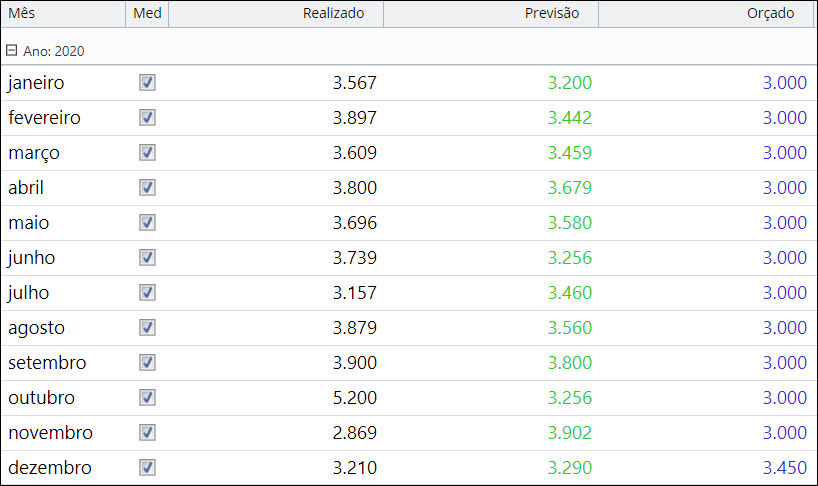Select the Orçado value 3.450 for dezembro
This screenshot has height=486, width=818.
click(785, 467)
